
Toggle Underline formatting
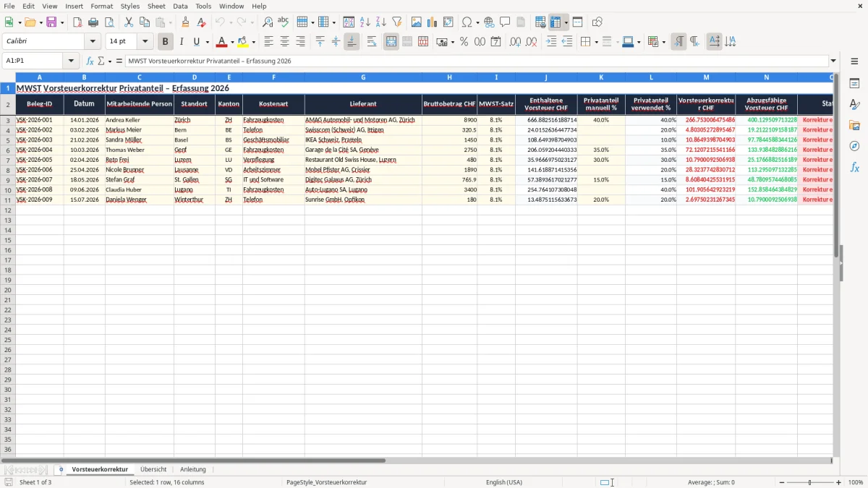196,42
